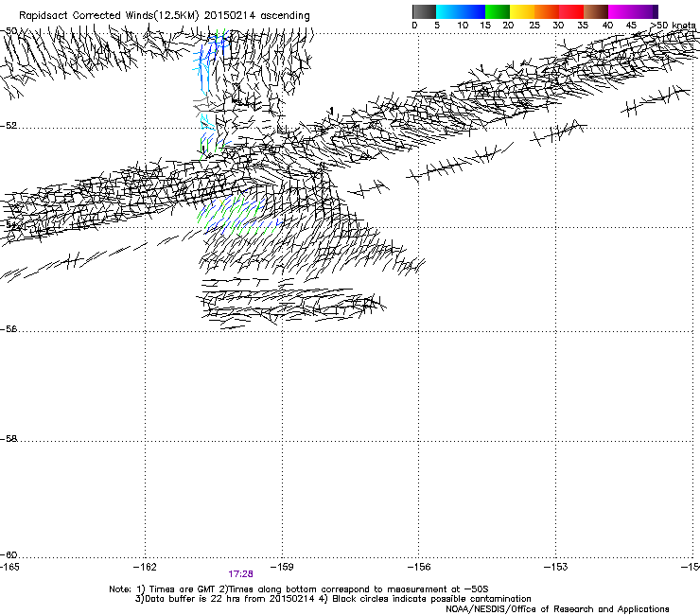Click the 'Note: 1) Times are GMT' line
The width and height of the screenshot is (700, 615).
pos(299,589)
